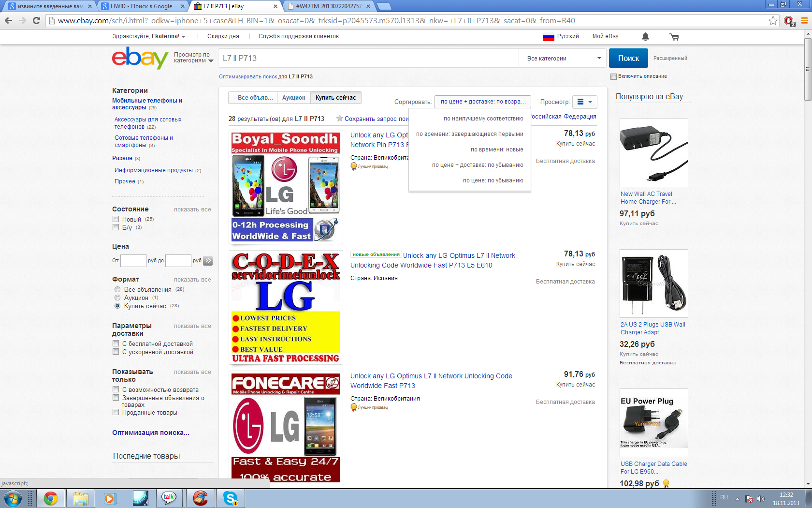Image resolution: width=812 pixels, height=508 pixels.
Task: Check 'Завершенные объявления о товарах' checkbox
Action: (116, 398)
